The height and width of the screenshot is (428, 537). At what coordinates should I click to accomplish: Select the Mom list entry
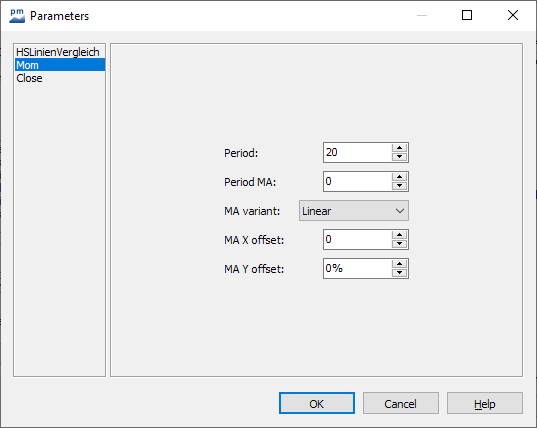pos(60,65)
